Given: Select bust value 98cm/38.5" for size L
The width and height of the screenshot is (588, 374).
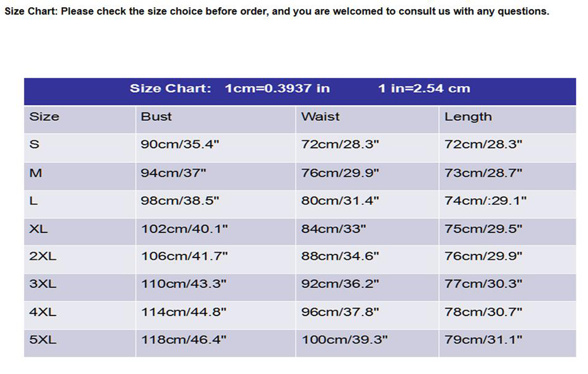Looking at the screenshot, I should point(180,201).
